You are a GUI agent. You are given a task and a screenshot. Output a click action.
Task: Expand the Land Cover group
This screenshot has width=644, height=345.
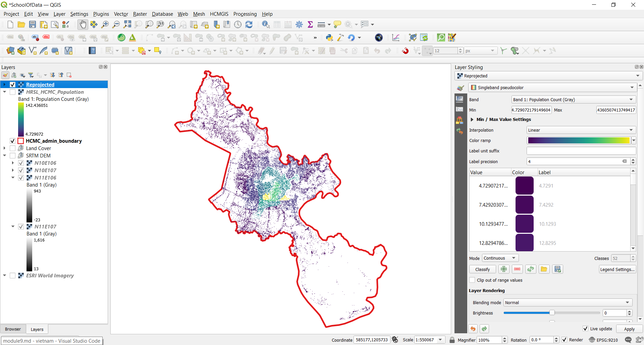click(x=5, y=148)
